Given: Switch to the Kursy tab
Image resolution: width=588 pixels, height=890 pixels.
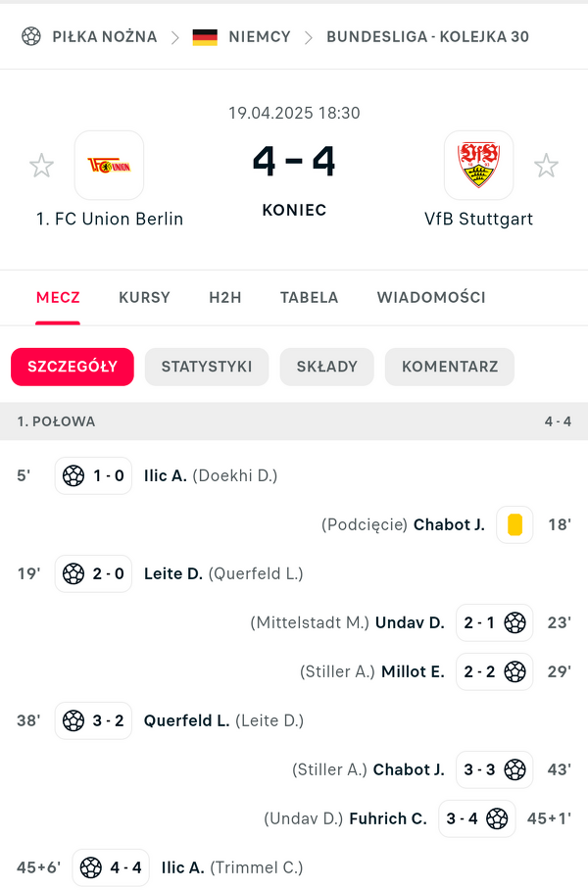Looking at the screenshot, I should pos(144,297).
